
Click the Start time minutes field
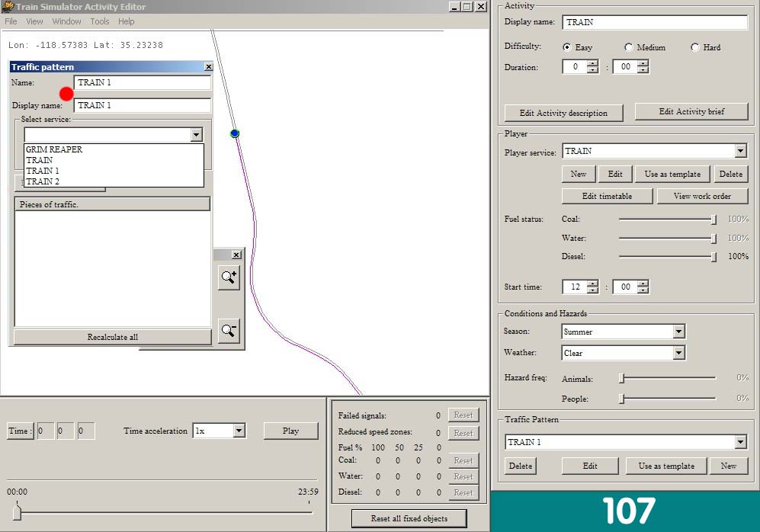point(625,287)
